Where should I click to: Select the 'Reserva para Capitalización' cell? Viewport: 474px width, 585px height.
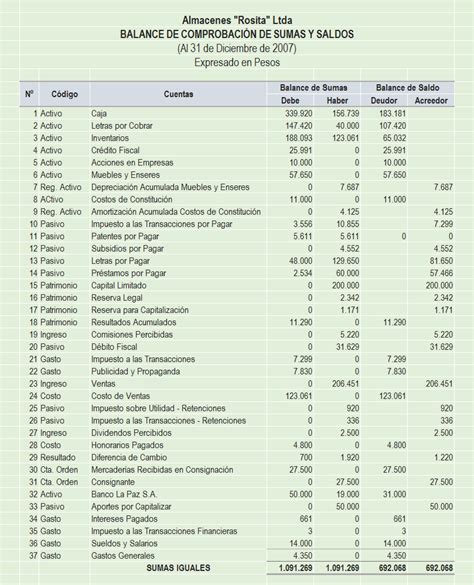coord(140,310)
